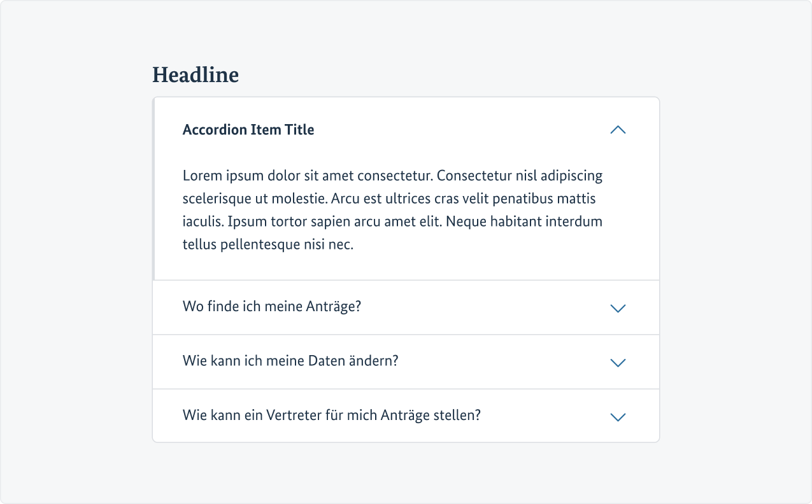
Task: Click the text line 'tellus pellentesque nisi nec.'
Action: click(267, 244)
